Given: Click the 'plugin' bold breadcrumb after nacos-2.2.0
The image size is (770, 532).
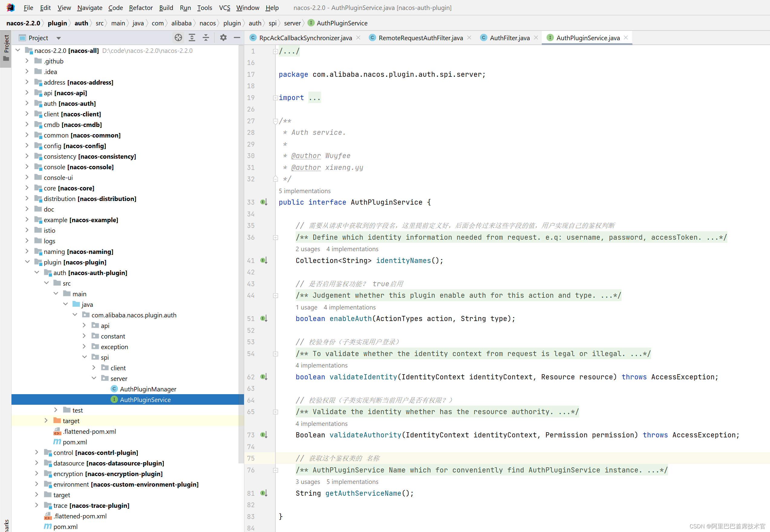Looking at the screenshot, I should [x=57, y=23].
